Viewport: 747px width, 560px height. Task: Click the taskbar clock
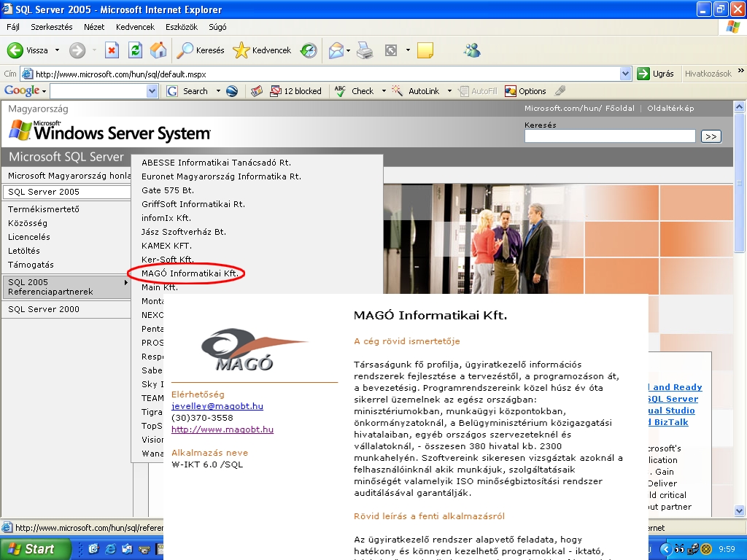click(x=727, y=549)
